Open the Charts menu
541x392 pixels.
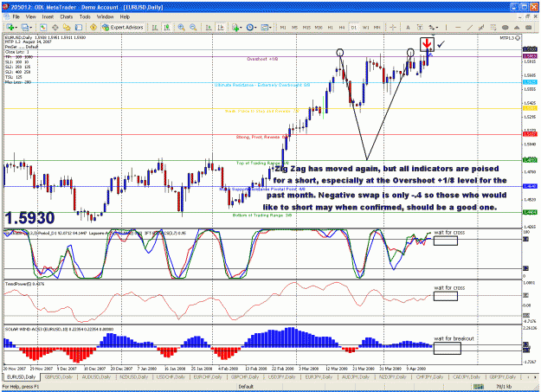67,16
